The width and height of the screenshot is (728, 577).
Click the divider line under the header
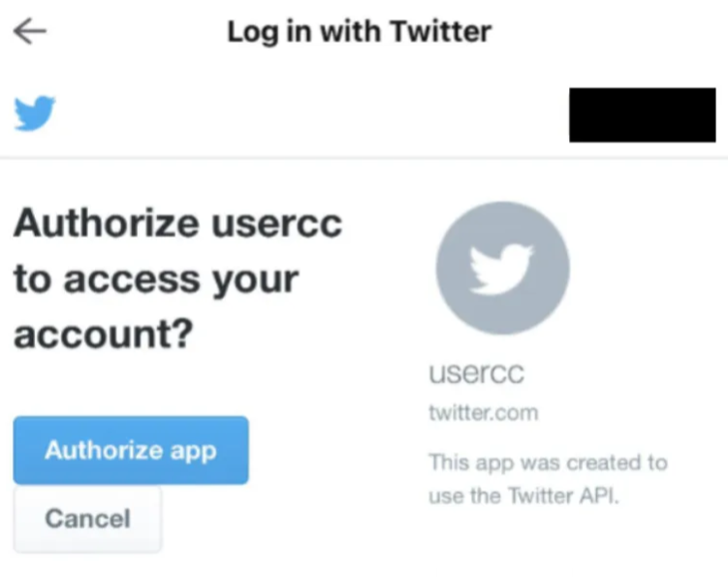[364, 158]
